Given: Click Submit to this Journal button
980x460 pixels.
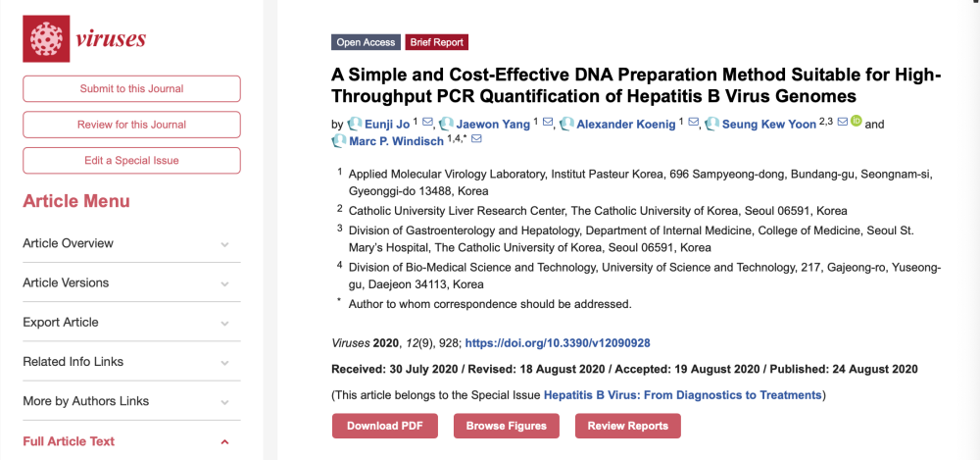Looking at the screenshot, I should click(x=131, y=88).
